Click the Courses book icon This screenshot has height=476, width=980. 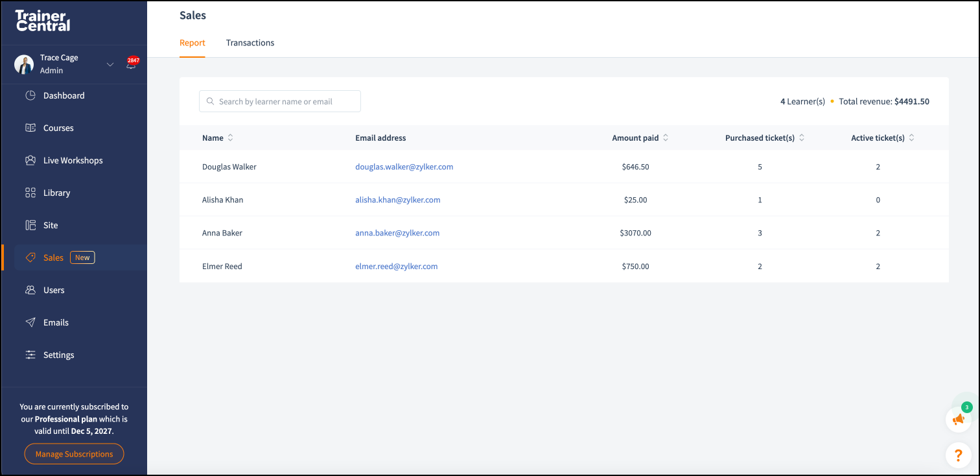point(30,128)
